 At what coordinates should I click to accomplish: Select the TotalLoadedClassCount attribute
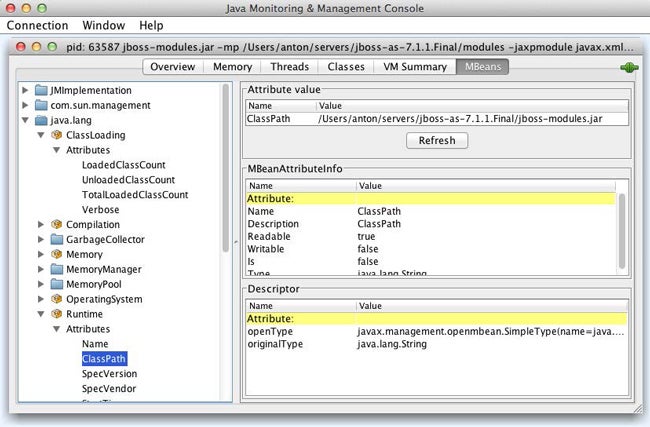click(x=135, y=195)
